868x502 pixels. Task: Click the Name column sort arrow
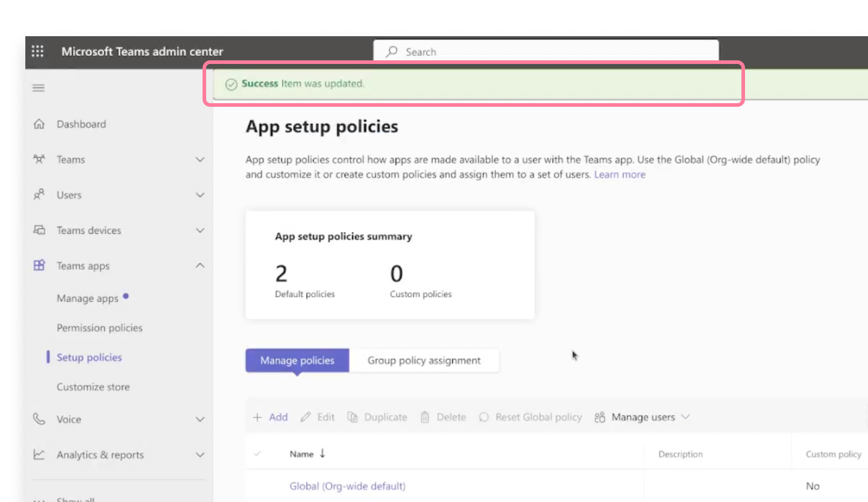[322, 453]
